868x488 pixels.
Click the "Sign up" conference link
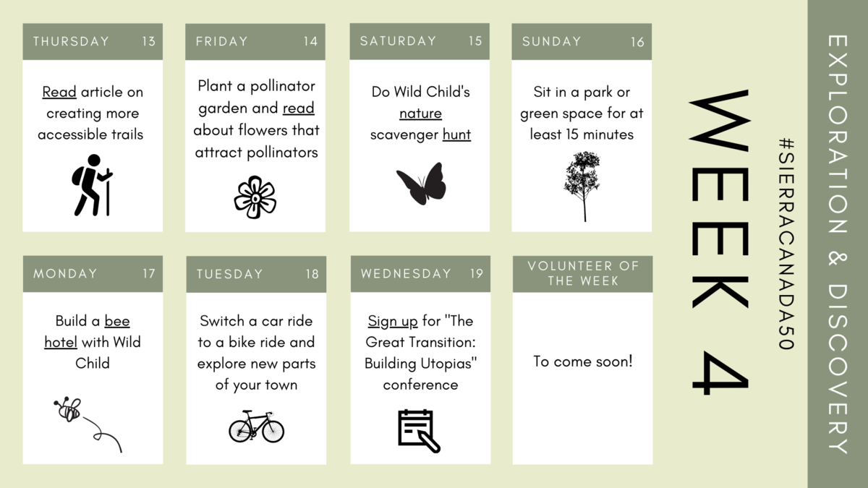tap(393, 321)
